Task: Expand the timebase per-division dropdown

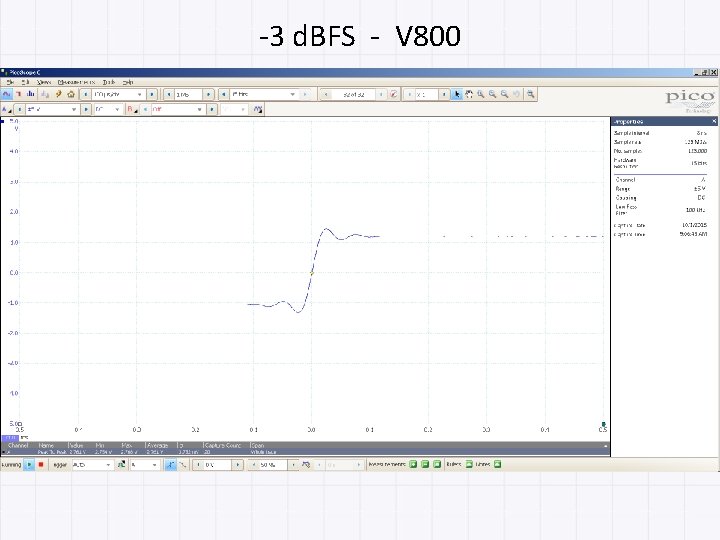Action: (140, 94)
